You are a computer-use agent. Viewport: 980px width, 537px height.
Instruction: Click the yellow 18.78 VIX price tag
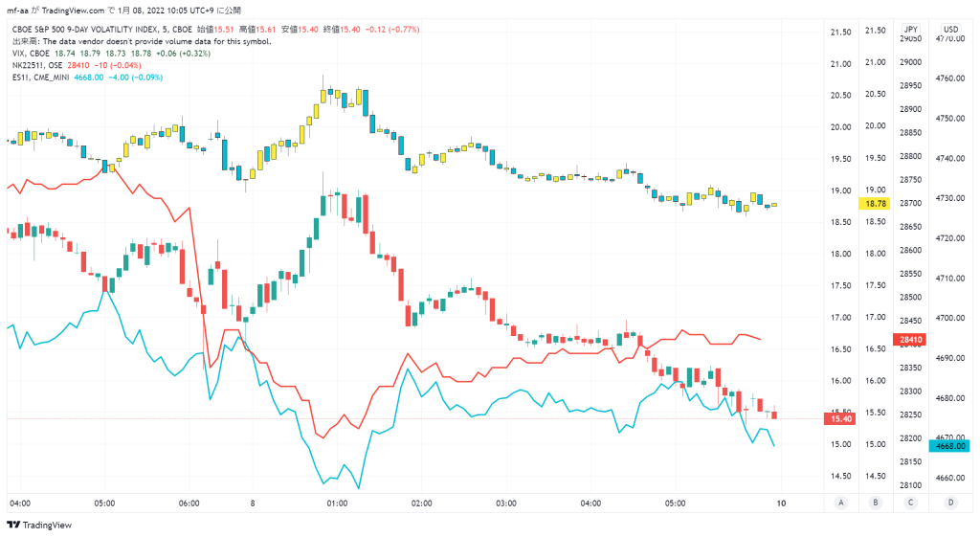point(875,204)
